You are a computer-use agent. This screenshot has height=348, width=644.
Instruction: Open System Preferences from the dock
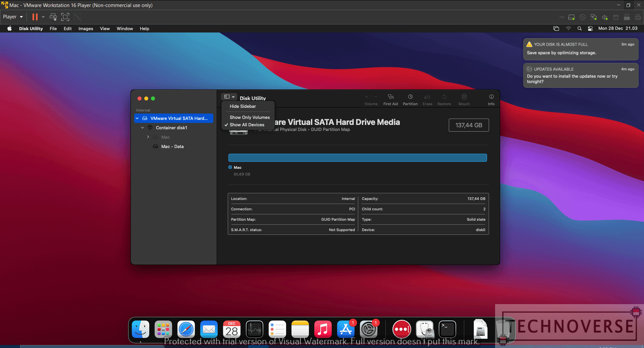(369, 329)
